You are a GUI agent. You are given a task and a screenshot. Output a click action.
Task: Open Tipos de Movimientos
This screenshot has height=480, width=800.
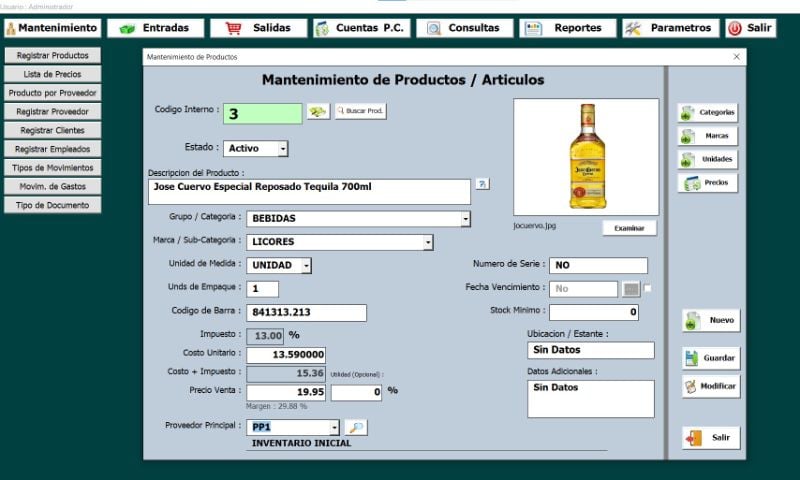pyautogui.click(x=53, y=167)
